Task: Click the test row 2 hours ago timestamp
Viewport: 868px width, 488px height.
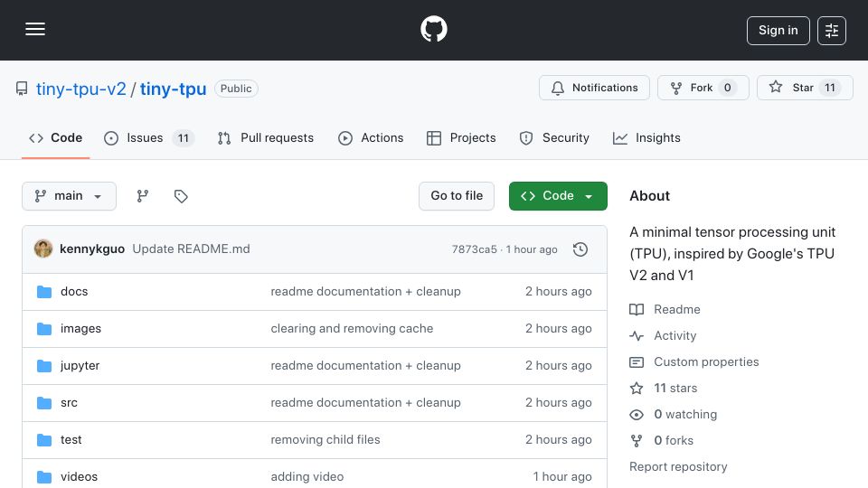Action: click(559, 440)
